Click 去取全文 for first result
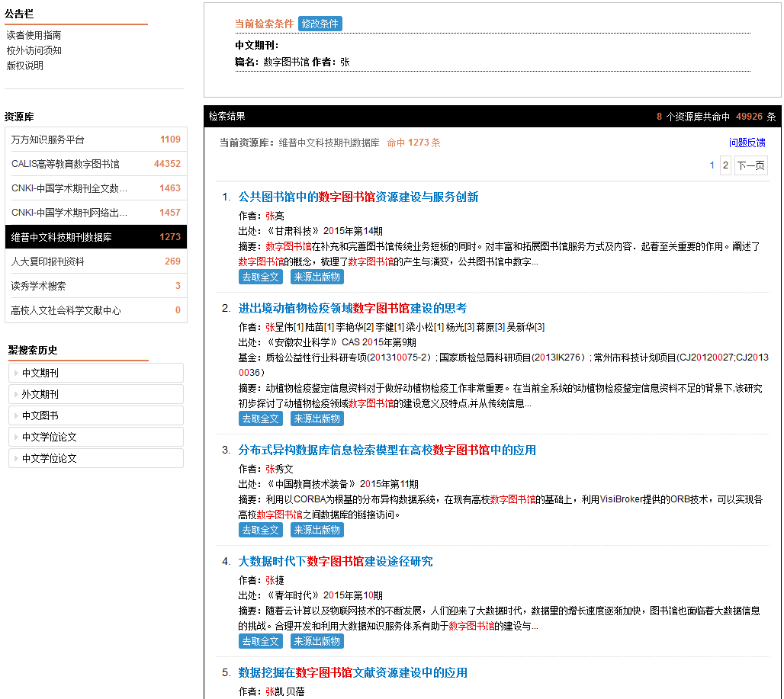This screenshot has height=699, width=784. pyautogui.click(x=260, y=277)
